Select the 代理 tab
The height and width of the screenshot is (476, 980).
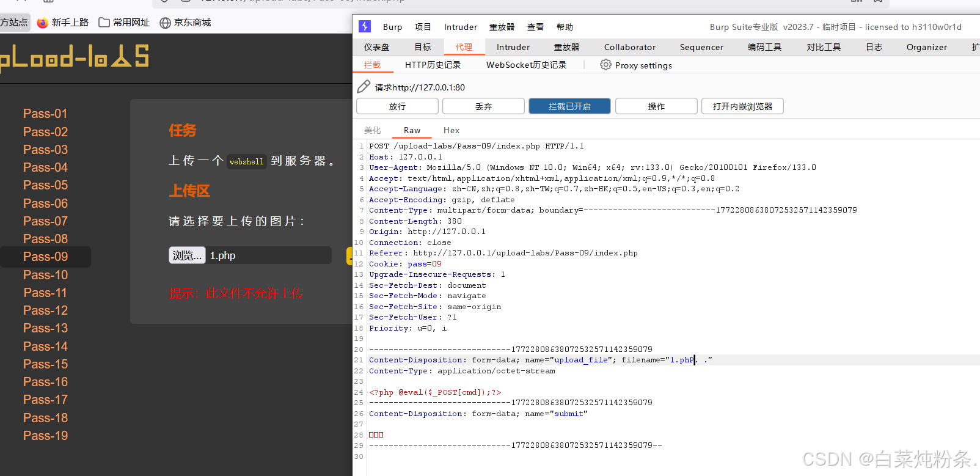click(464, 47)
